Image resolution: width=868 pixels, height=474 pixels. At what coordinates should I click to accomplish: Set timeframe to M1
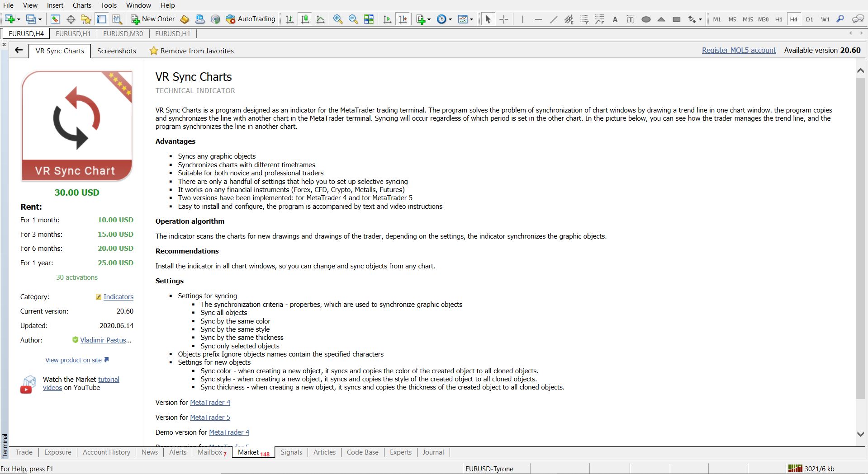coord(717,19)
